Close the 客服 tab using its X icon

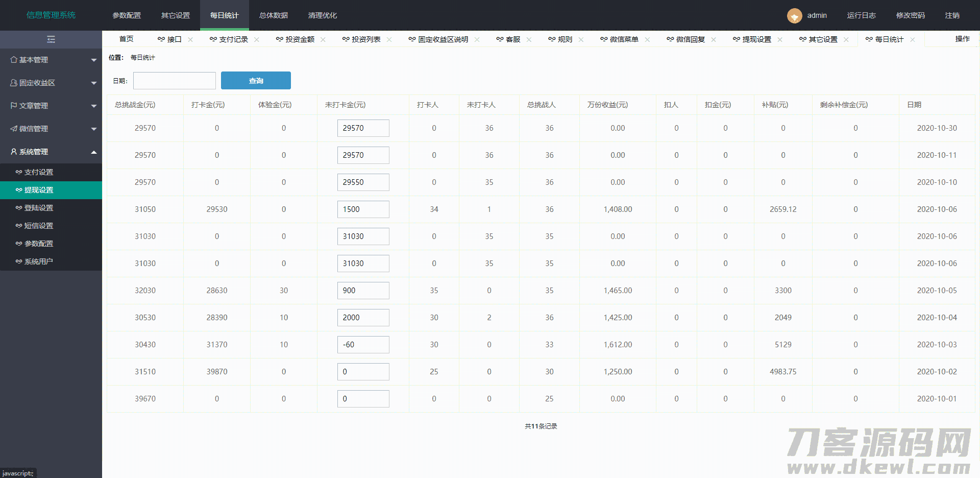529,40
